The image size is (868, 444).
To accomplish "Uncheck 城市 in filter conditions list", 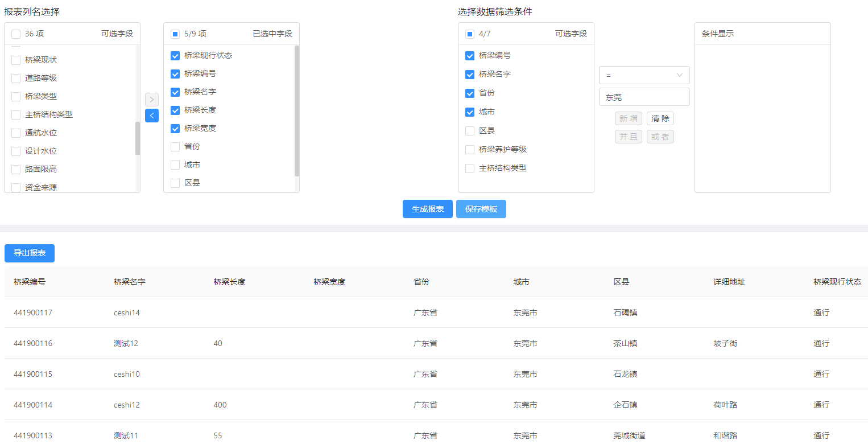I will pyautogui.click(x=470, y=112).
